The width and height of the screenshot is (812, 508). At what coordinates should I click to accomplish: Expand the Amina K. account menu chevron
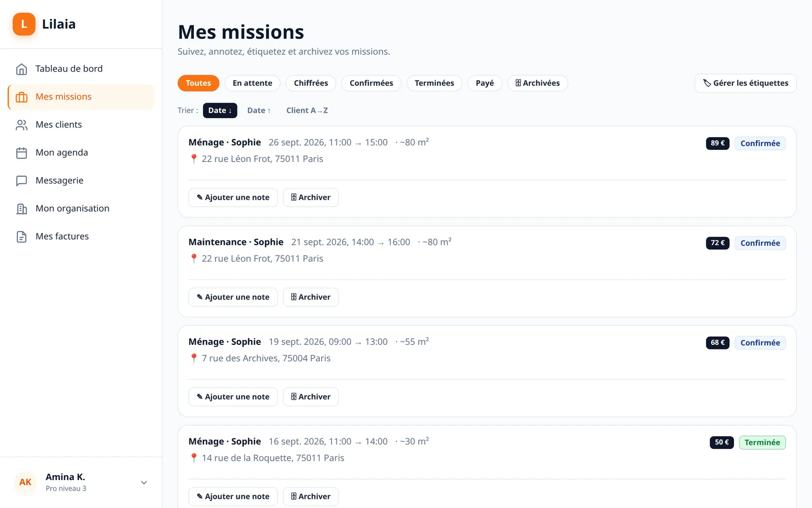[x=144, y=483]
